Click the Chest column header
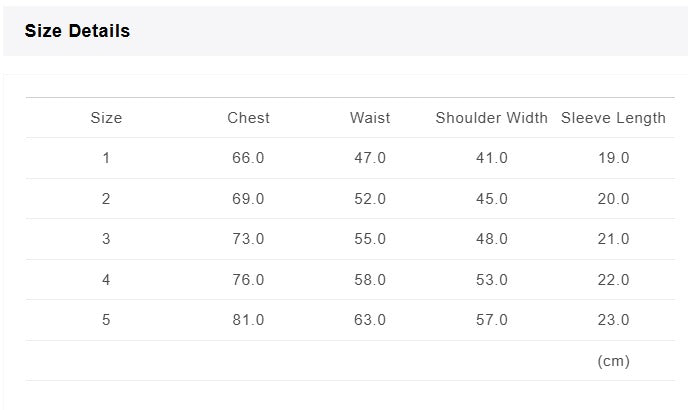The height and width of the screenshot is (410, 688). 248,118
